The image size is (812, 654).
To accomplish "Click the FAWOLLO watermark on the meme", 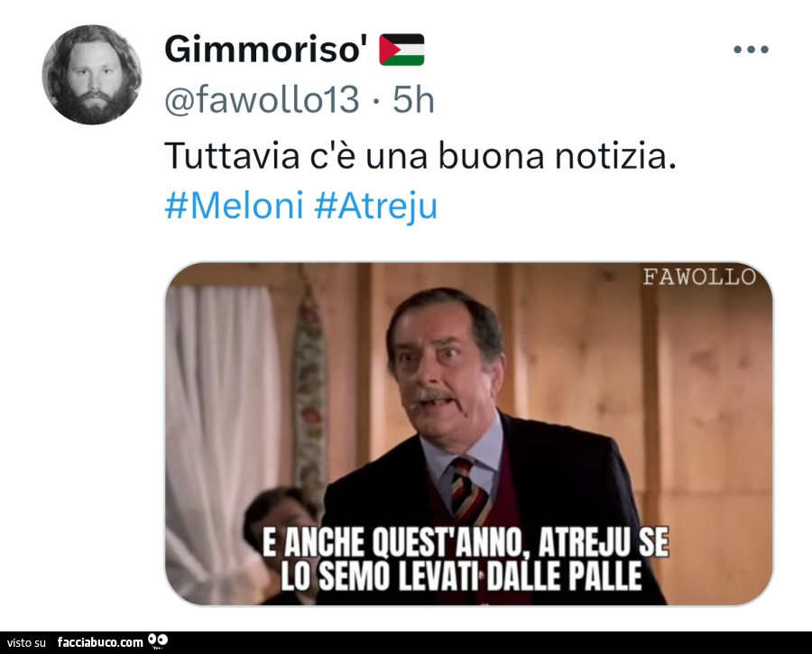I will click(x=699, y=277).
